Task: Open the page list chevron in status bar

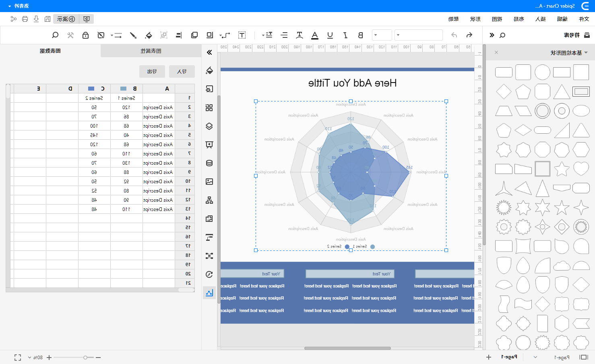Action: (x=535, y=357)
